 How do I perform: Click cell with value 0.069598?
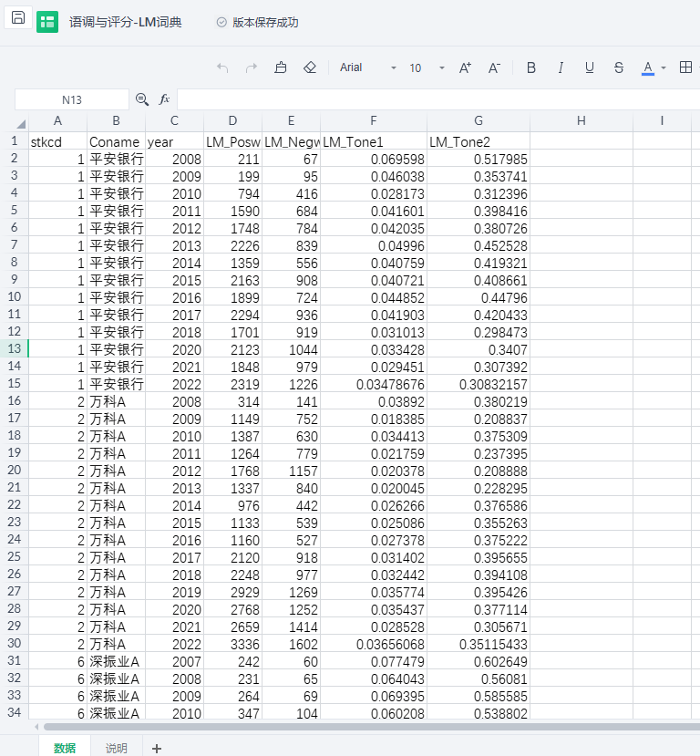pyautogui.click(x=374, y=159)
